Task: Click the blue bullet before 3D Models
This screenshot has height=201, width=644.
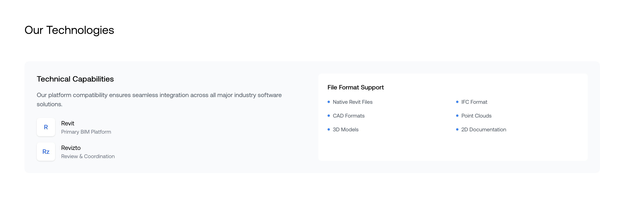Action: tap(329, 129)
